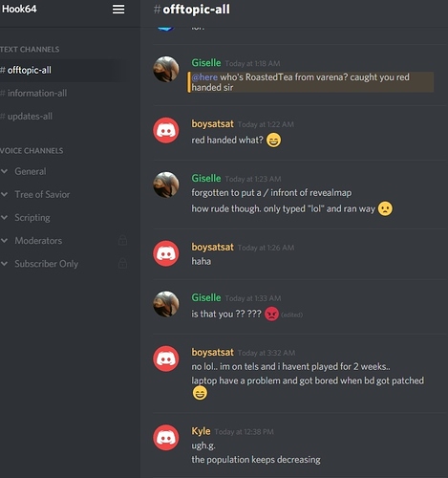448x478 pixels.
Task: Click the lock icon beside Subscriber Only
Action: tap(122, 264)
